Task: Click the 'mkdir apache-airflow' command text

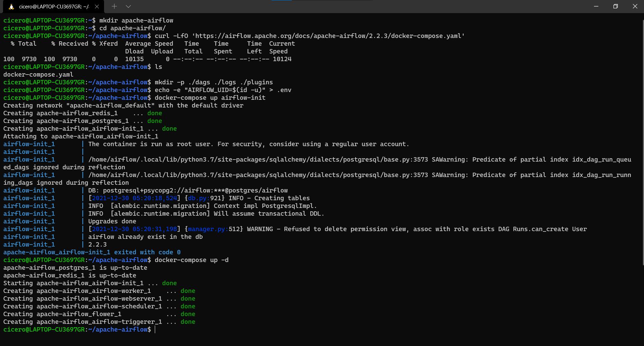Action: (136, 20)
